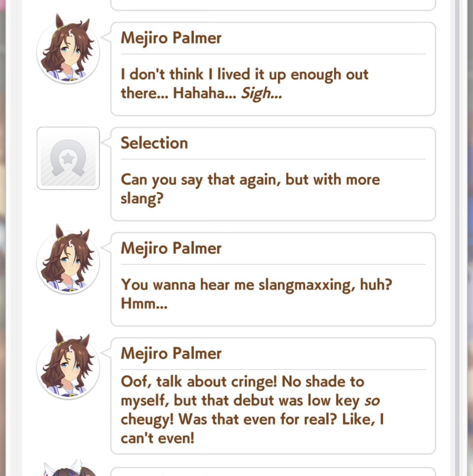Click the pointer tail of the 'slangmaxxing' bubble
473x476 pixels.
tap(106, 248)
